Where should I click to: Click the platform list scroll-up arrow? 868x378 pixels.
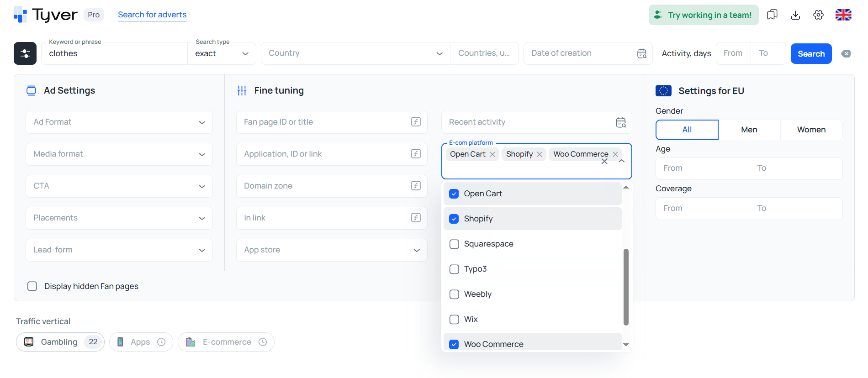coord(626,187)
